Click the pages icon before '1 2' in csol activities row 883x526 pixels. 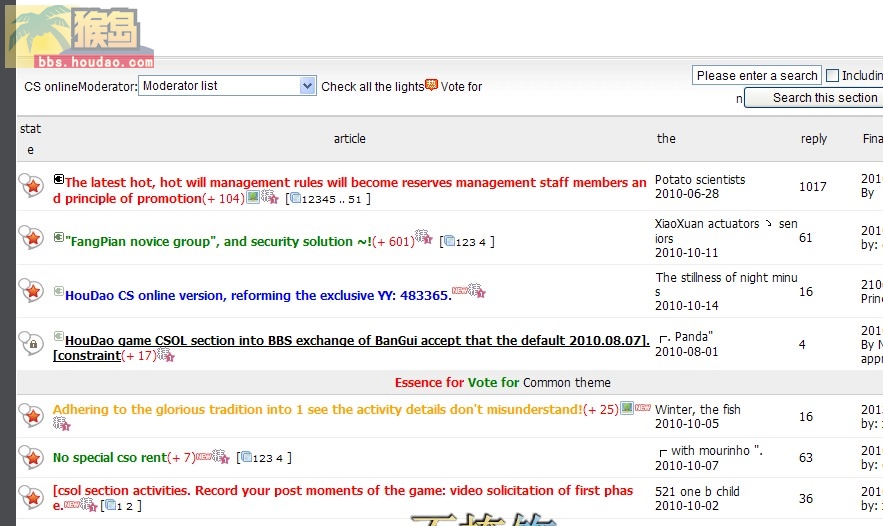pyautogui.click(x=110, y=505)
